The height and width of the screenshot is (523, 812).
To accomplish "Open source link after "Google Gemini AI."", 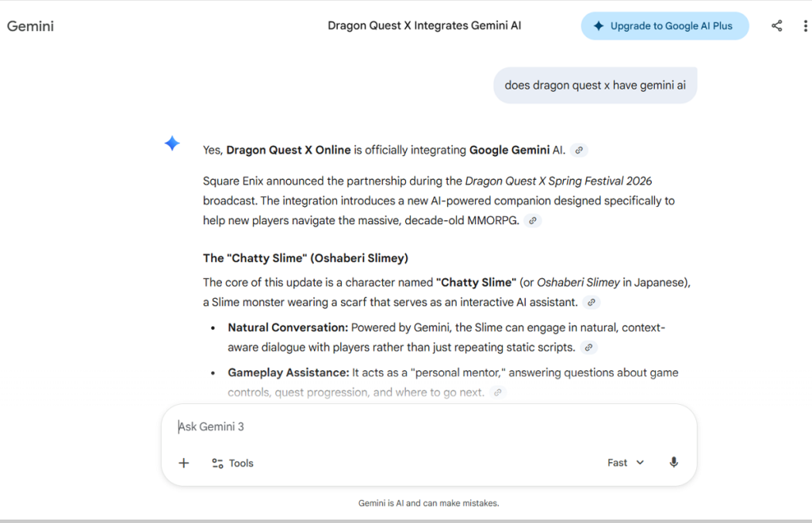I will [x=579, y=151].
